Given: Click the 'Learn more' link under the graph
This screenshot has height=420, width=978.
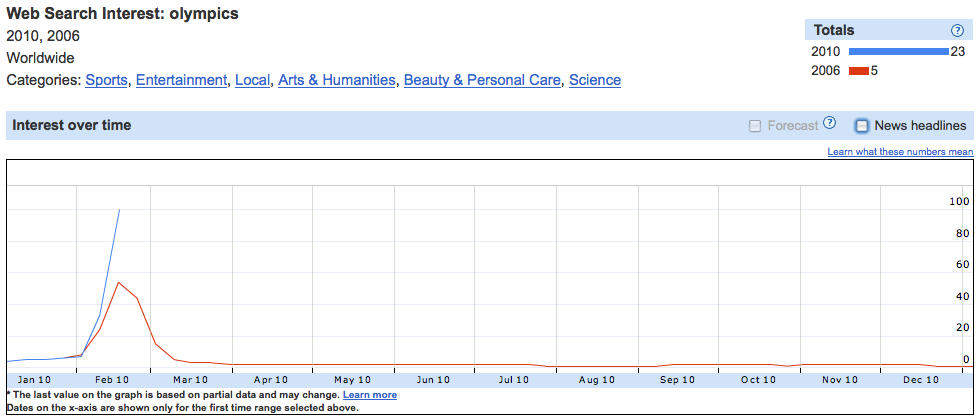Looking at the screenshot, I should click(369, 395).
